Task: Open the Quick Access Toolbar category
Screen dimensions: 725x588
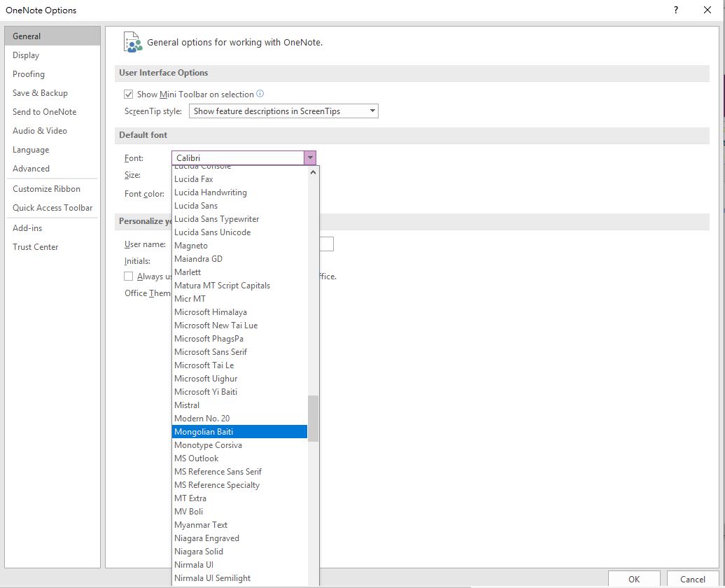Action: coord(52,208)
